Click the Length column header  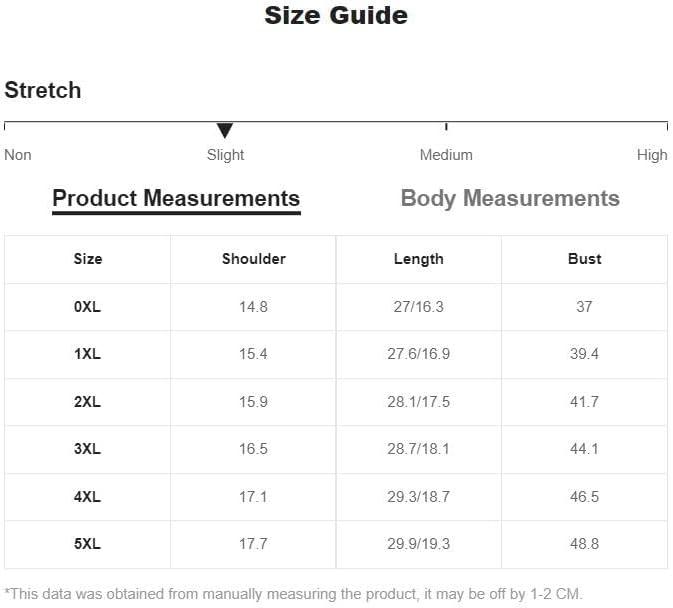(418, 259)
